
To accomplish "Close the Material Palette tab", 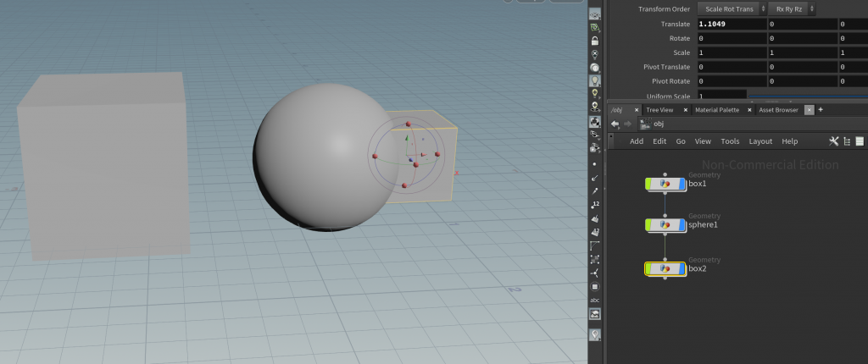I will pos(749,110).
